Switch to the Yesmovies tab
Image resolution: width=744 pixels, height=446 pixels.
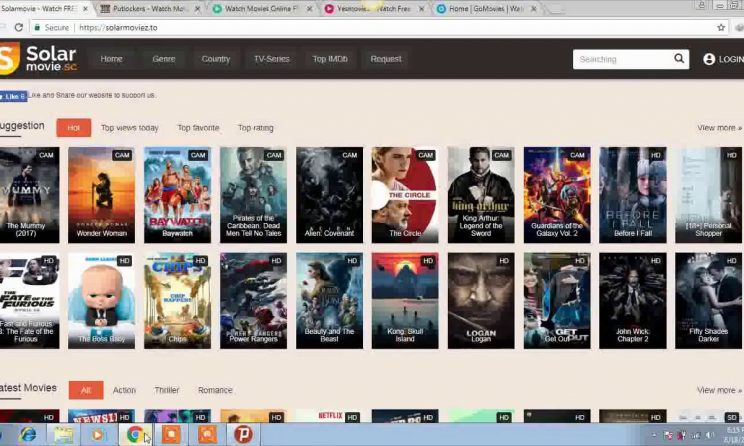[x=372, y=9]
